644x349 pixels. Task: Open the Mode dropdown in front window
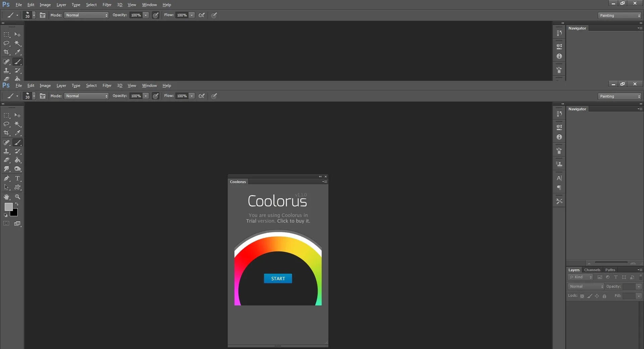86,96
